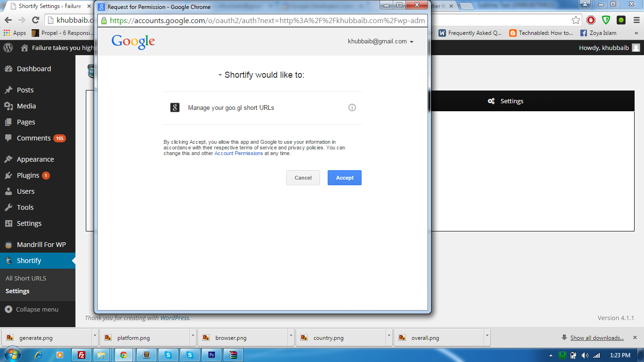
Task: Click the Cancel button in permission popup
Action: pyautogui.click(x=303, y=178)
